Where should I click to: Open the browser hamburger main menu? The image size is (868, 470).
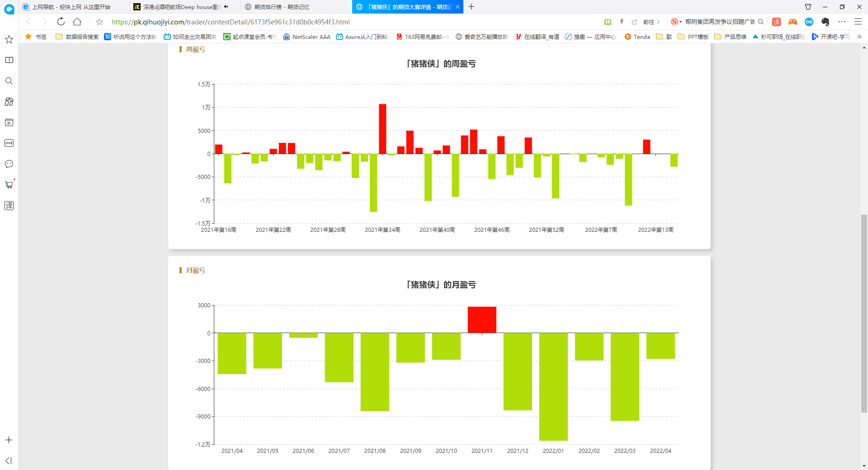tap(858, 22)
